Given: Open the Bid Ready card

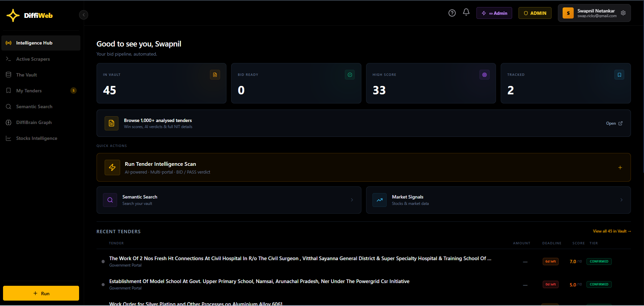Looking at the screenshot, I should (x=296, y=83).
